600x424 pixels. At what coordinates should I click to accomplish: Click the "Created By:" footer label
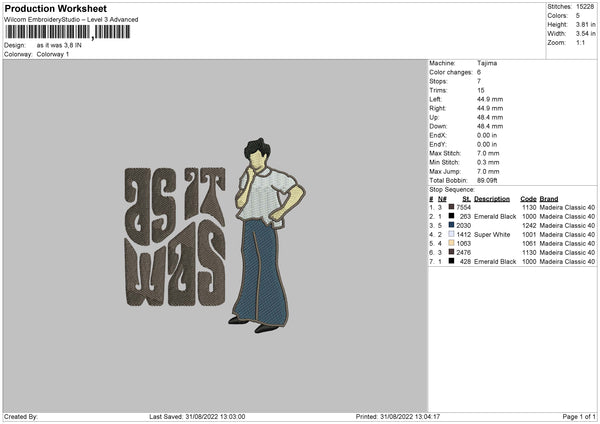[21, 417]
